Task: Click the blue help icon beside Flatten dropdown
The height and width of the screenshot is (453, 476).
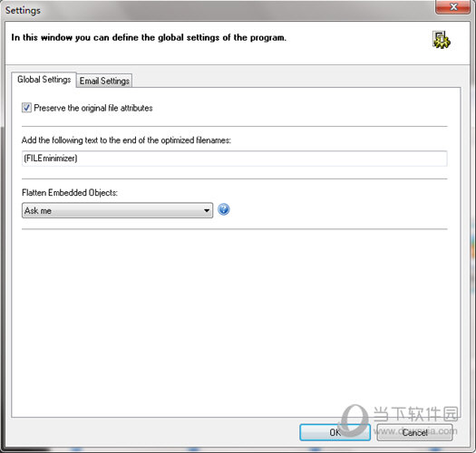Action: pos(224,209)
